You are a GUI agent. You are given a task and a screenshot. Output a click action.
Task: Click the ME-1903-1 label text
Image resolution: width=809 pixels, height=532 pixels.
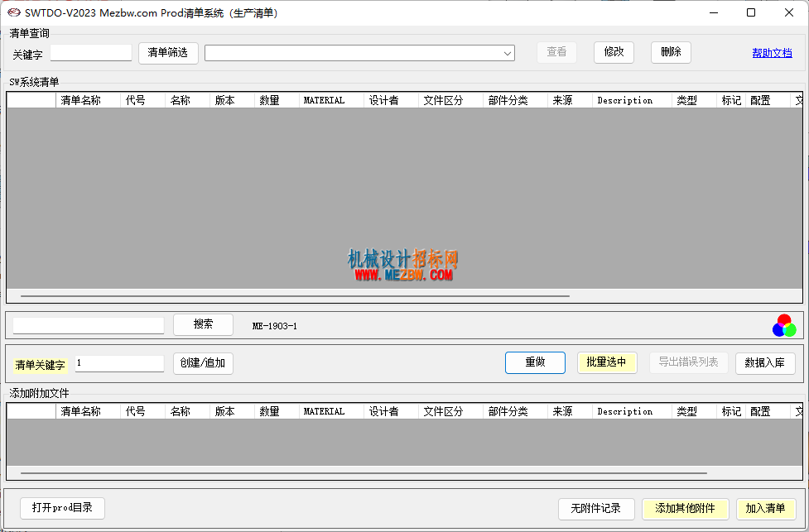pos(274,326)
